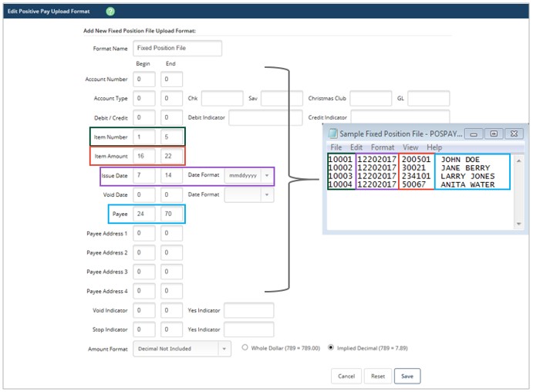Click Item Number Begin field
This screenshot has height=392, width=533.
[x=144, y=137]
